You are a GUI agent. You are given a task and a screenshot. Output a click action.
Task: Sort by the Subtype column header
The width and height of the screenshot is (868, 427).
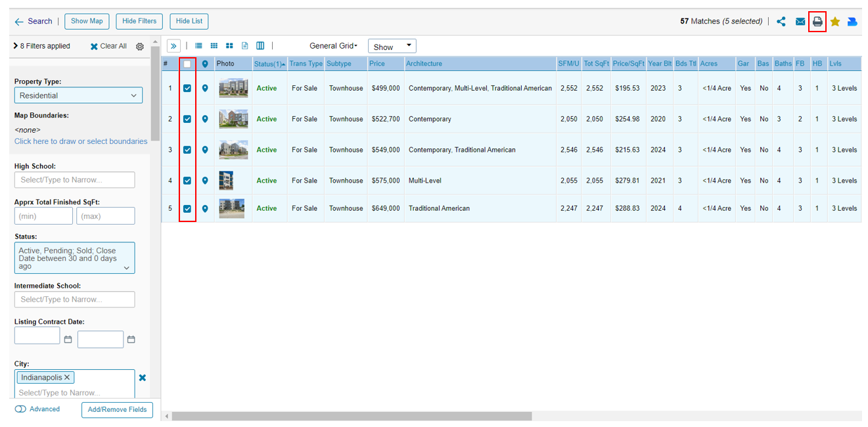pos(339,64)
